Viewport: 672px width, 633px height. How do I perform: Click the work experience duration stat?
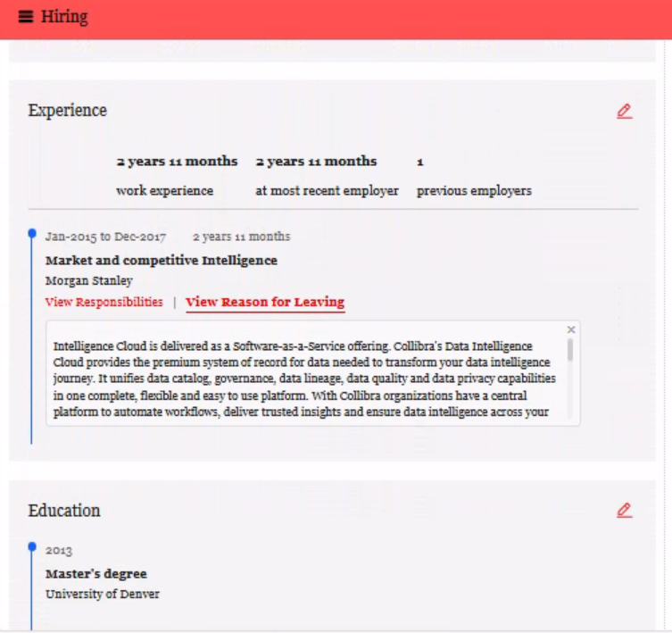click(x=177, y=162)
